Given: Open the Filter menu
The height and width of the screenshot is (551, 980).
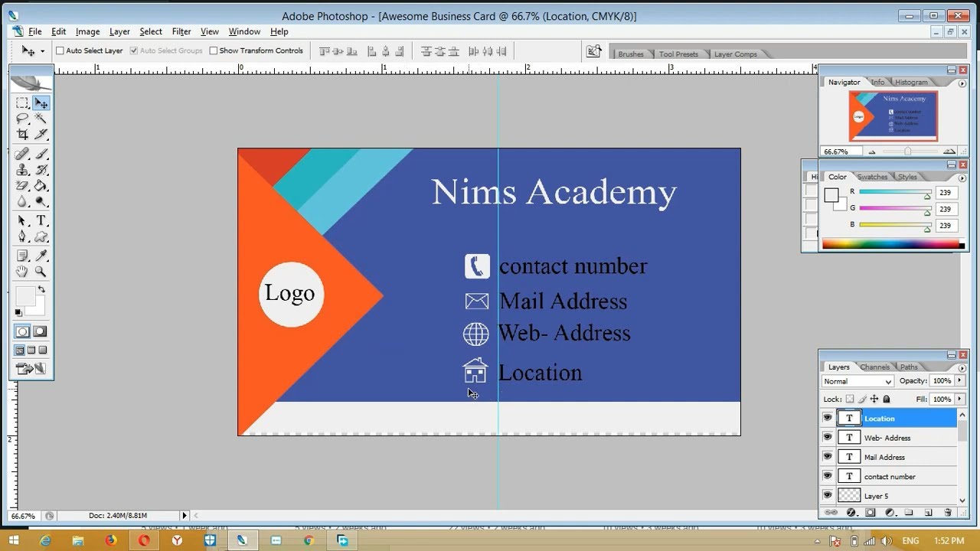Looking at the screenshot, I should 181,31.
